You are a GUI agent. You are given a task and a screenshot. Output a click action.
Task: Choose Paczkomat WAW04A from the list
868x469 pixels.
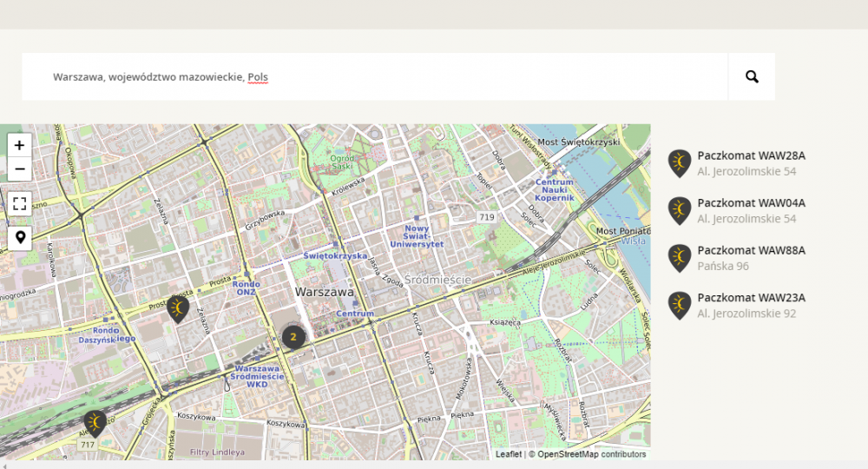pos(751,203)
